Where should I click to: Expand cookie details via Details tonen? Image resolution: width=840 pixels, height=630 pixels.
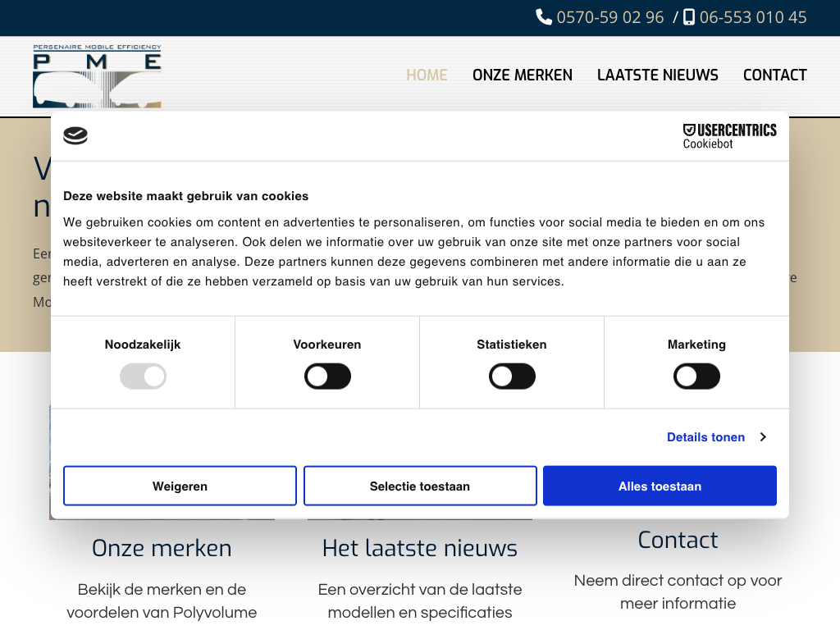click(705, 437)
